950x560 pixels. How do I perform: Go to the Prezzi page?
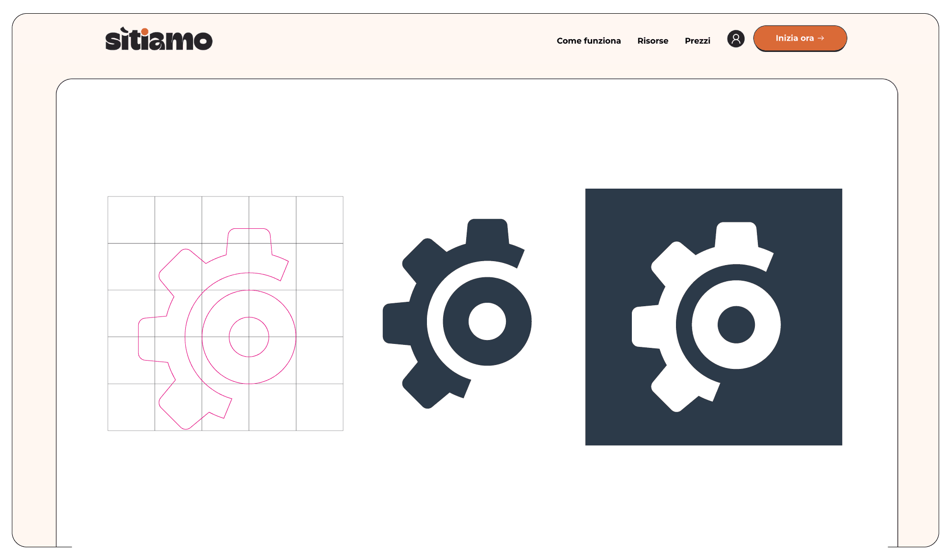(x=697, y=41)
